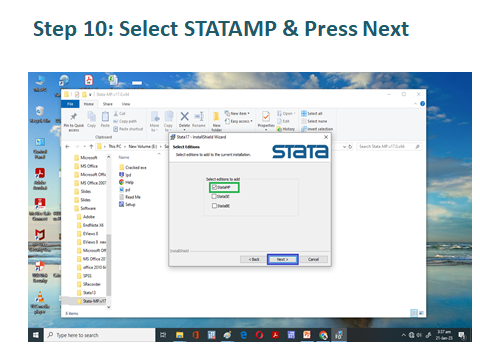
Task: Click the Back button in the wizard
Action: coord(254,259)
